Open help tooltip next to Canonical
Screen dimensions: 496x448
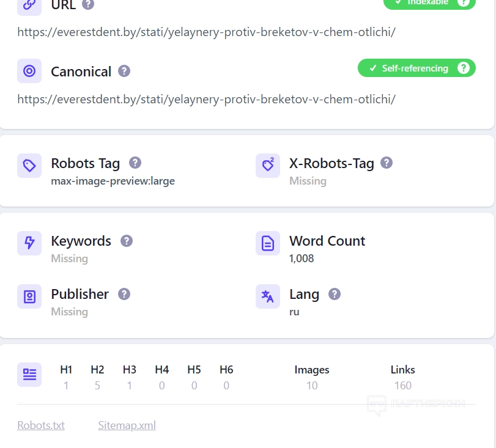coord(124,71)
